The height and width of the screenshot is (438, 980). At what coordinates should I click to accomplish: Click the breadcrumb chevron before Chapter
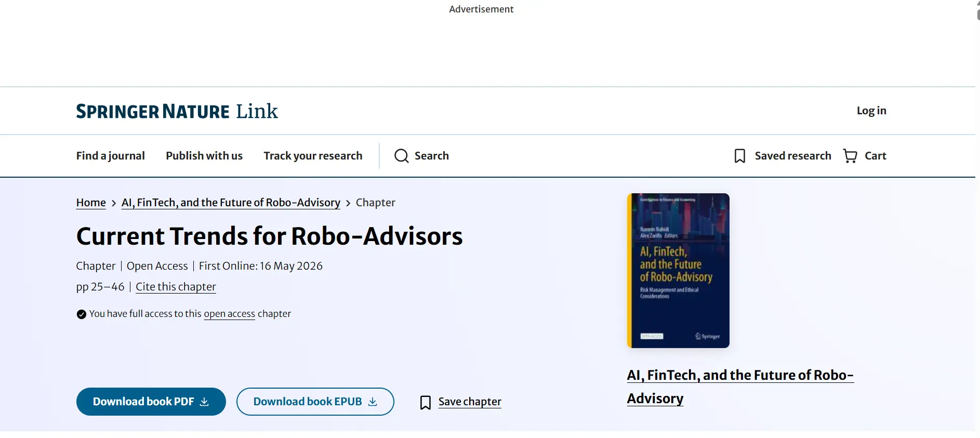click(x=348, y=203)
